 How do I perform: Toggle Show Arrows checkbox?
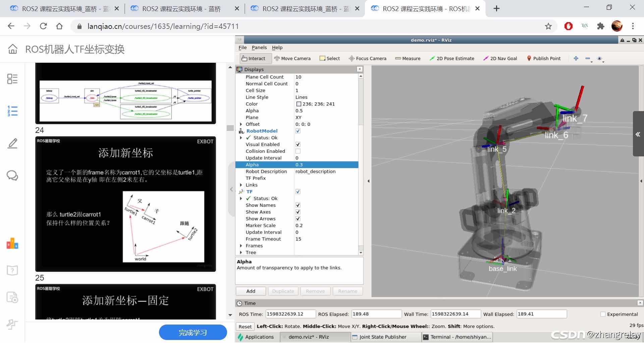click(298, 218)
